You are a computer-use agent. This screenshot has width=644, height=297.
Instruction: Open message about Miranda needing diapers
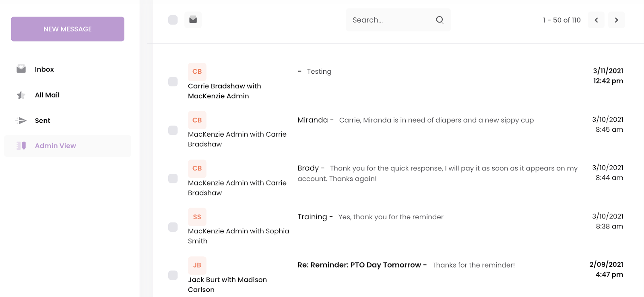(x=416, y=120)
